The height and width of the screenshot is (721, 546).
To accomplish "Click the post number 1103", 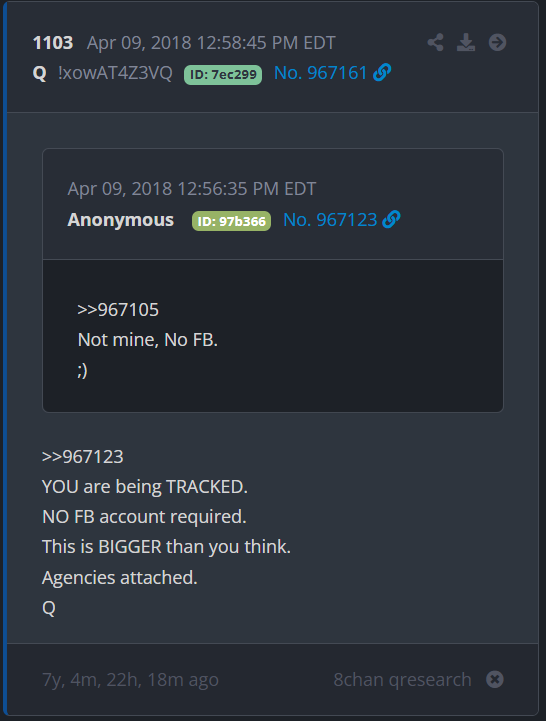I will [53, 43].
